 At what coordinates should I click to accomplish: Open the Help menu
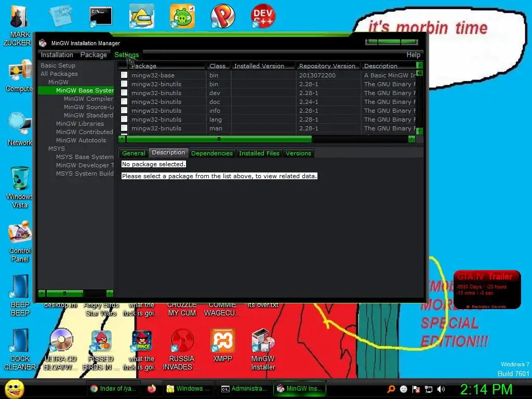pyautogui.click(x=413, y=55)
